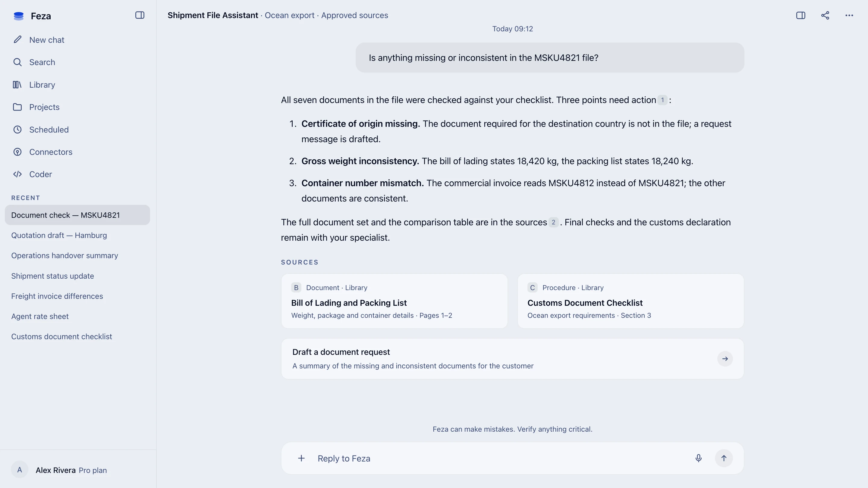Open the Search item

[78, 62]
